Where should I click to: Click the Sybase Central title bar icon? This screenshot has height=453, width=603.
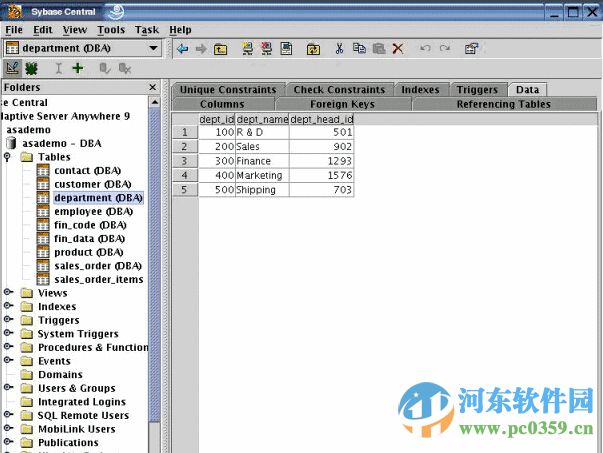(x=15, y=12)
